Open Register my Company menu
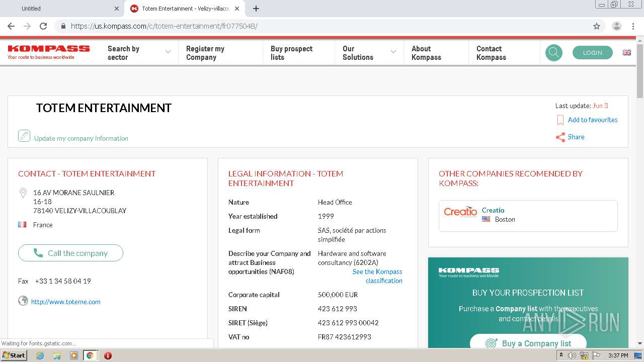 coord(205,53)
